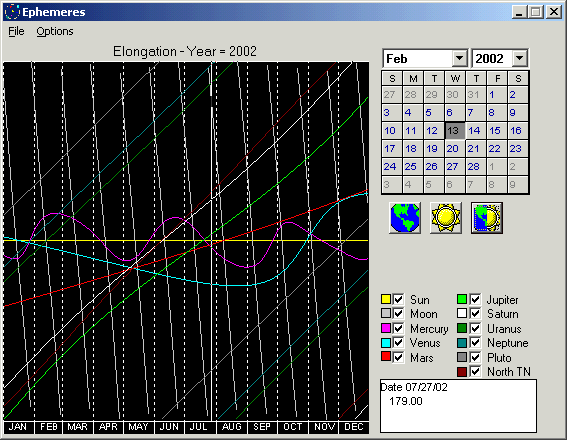Image resolution: width=567 pixels, height=440 pixels.
Task: Disable the North TN checkbox
Action: click(475, 372)
